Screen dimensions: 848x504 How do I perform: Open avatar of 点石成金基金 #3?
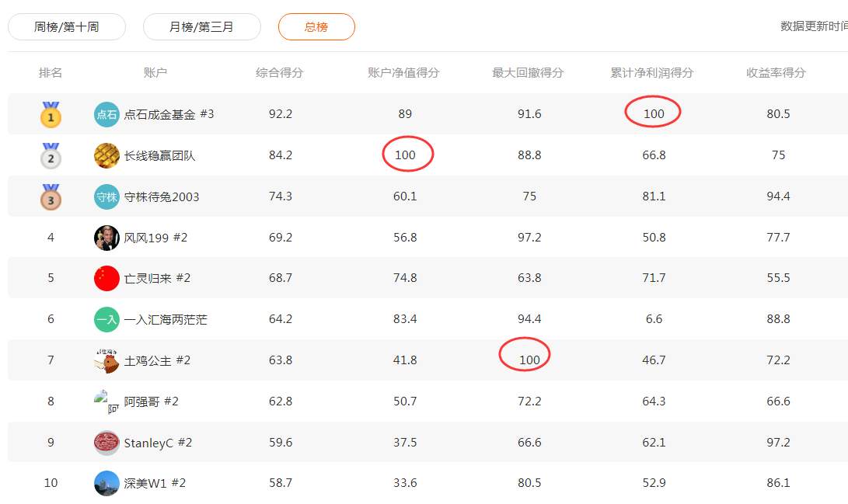tap(106, 114)
